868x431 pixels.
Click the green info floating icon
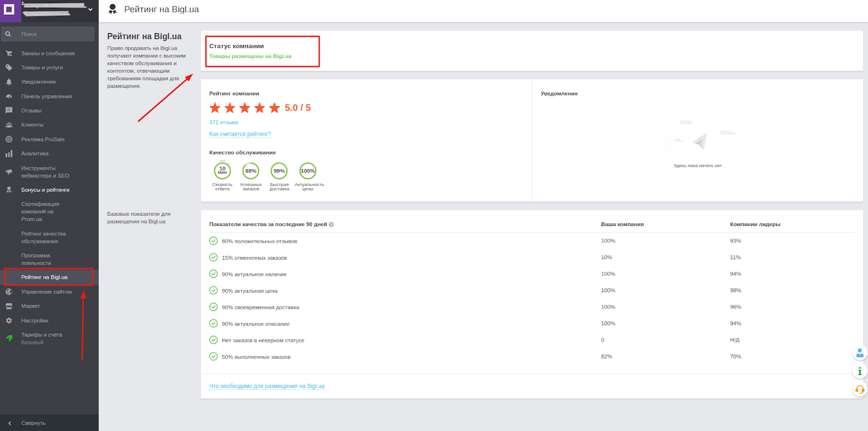point(860,371)
